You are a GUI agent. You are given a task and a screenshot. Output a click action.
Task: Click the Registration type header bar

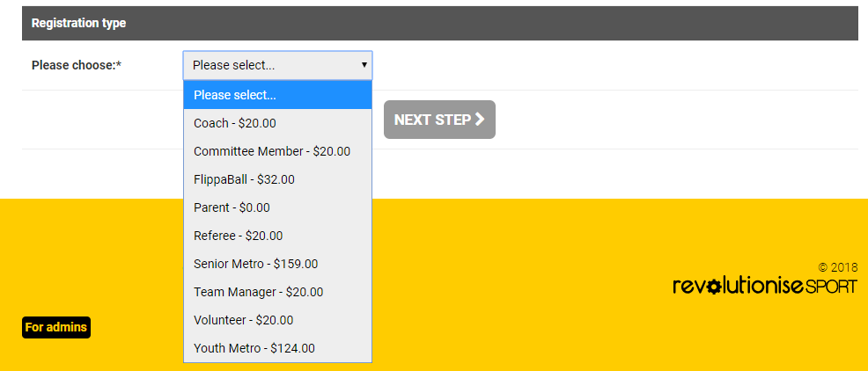440,23
